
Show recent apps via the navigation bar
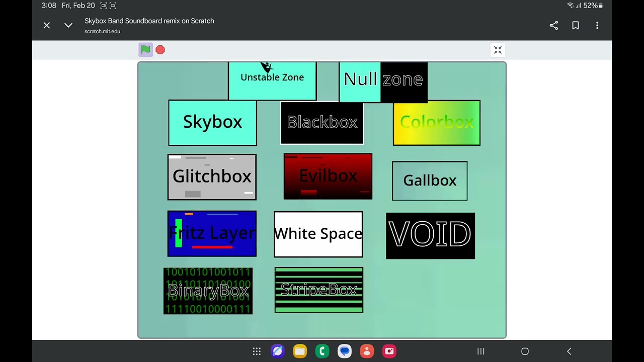[481, 351]
